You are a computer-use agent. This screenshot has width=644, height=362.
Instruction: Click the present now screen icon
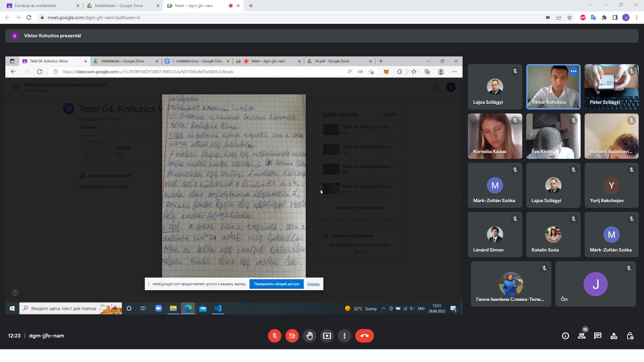pyautogui.click(x=327, y=336)
